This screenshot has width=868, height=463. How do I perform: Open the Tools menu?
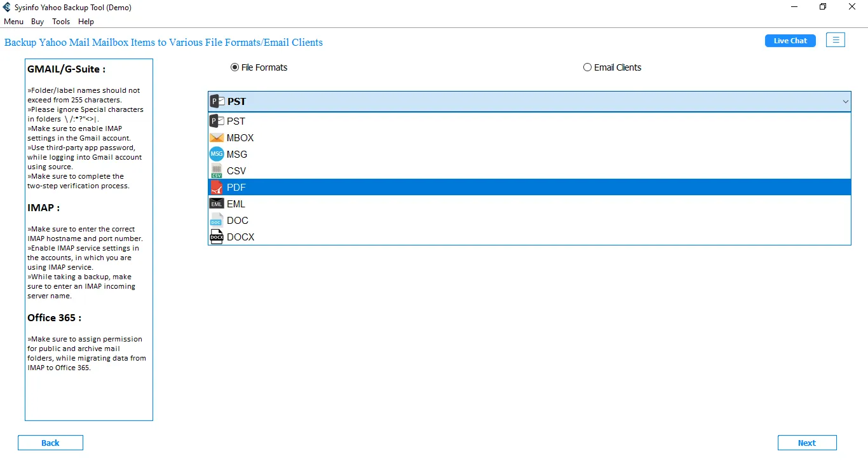coord(61,22)
